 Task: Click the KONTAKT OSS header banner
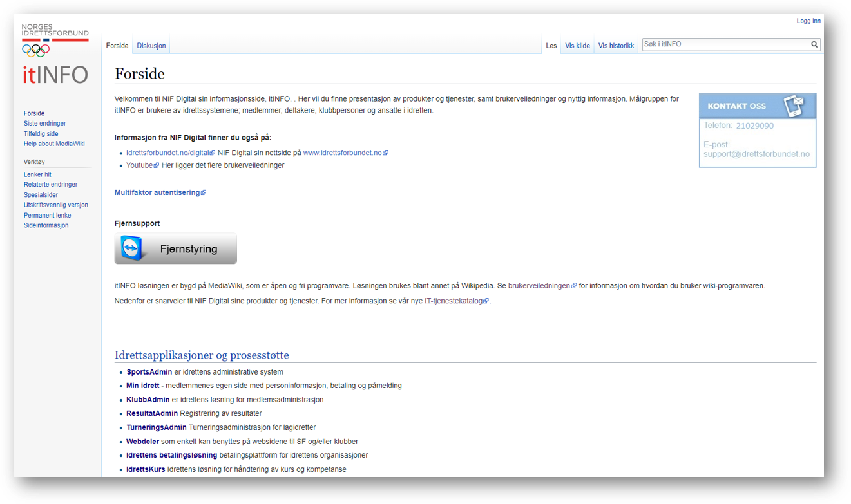point(758,106)
